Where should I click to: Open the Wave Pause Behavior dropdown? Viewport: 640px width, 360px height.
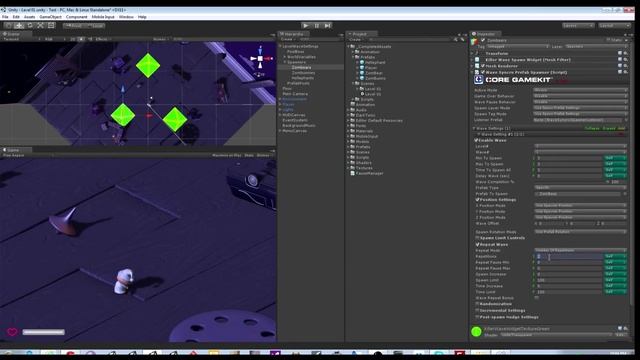pos(580,102)
